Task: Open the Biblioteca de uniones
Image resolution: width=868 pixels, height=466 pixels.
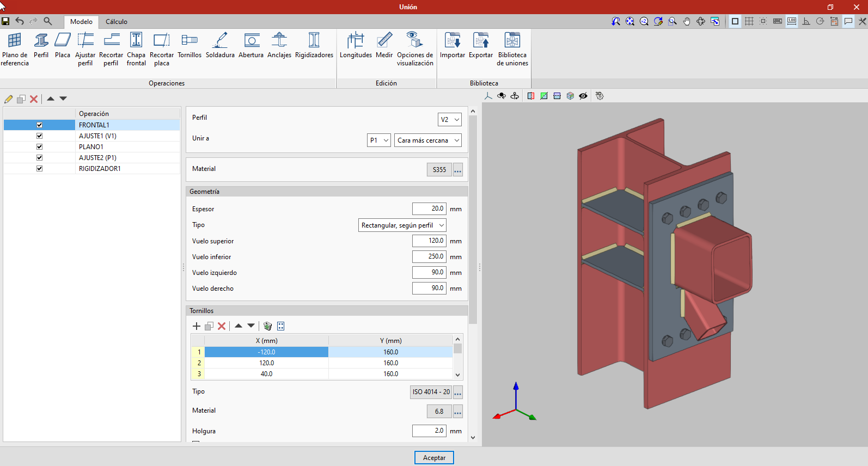Action: [x=512, y=49]
